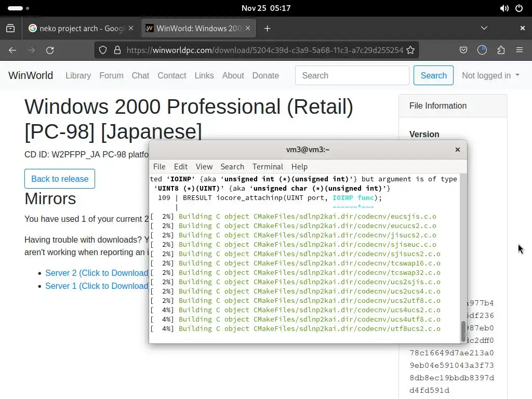Click hash text d4fd591d
The height and width of the screenshot is (399, 532).
tap(429, 391)
